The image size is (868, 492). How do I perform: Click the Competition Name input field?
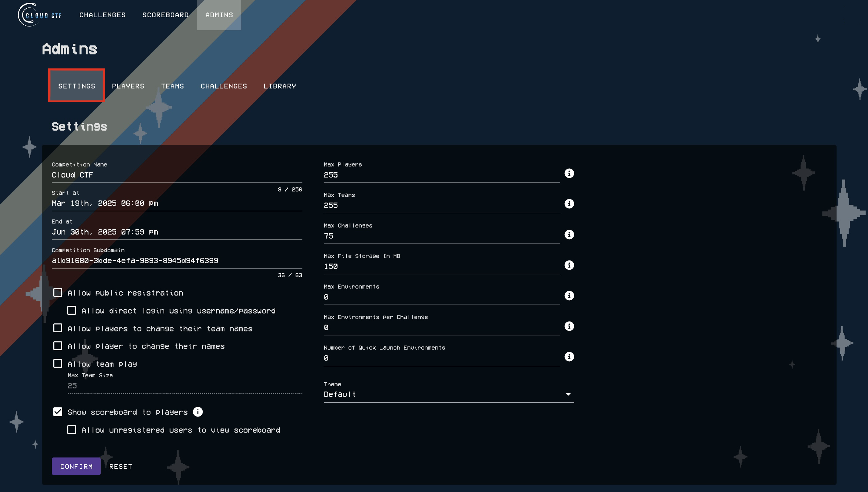[x=176, y=175]
